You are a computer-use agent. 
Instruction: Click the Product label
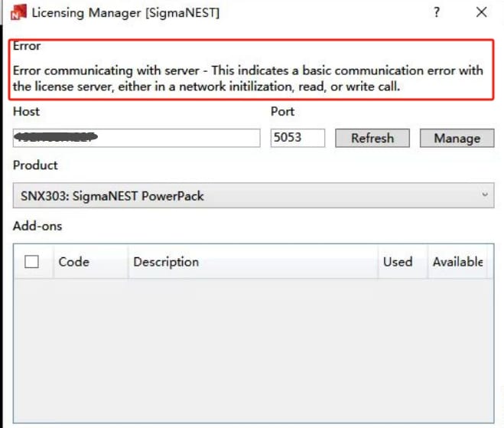[35, 165]
